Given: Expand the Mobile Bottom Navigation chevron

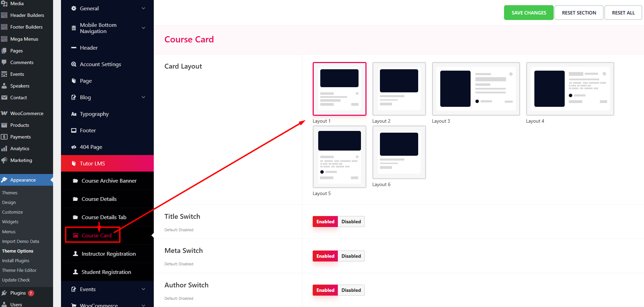Looking at the screenshot, I should point(143,28).
